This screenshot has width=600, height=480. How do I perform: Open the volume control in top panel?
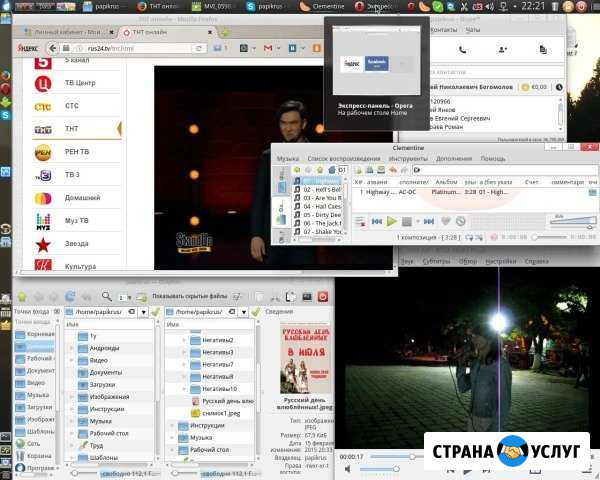pos(489,7)
